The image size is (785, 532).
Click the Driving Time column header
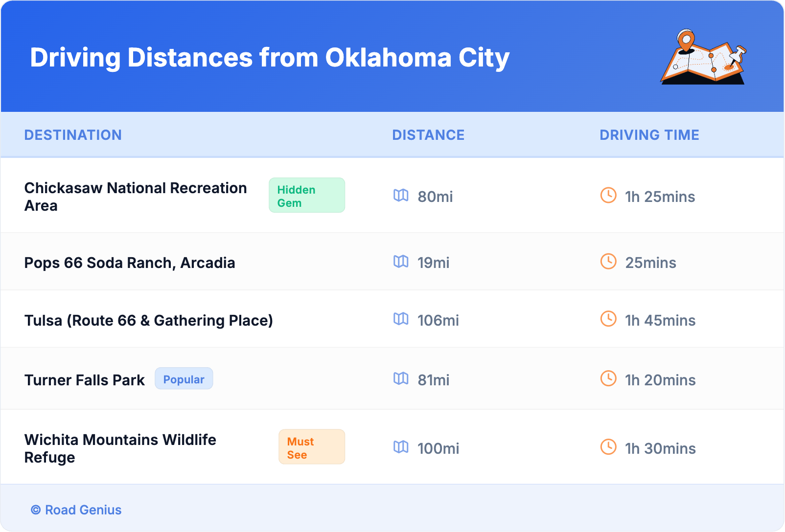(x=649, y=135)
